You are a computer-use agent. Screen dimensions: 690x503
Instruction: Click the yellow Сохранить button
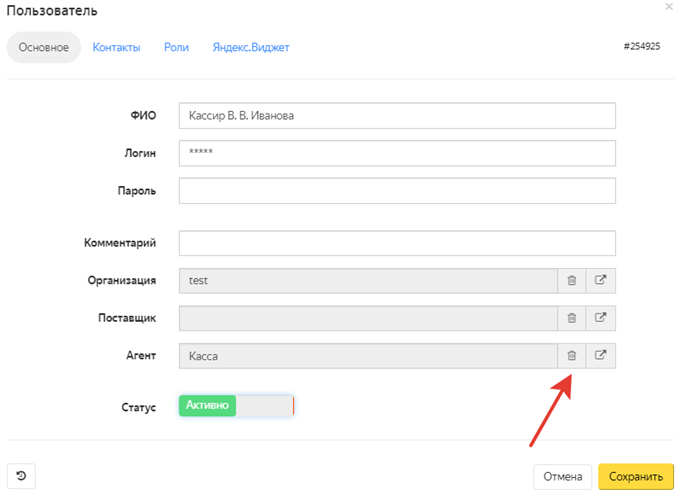[636, 477]
